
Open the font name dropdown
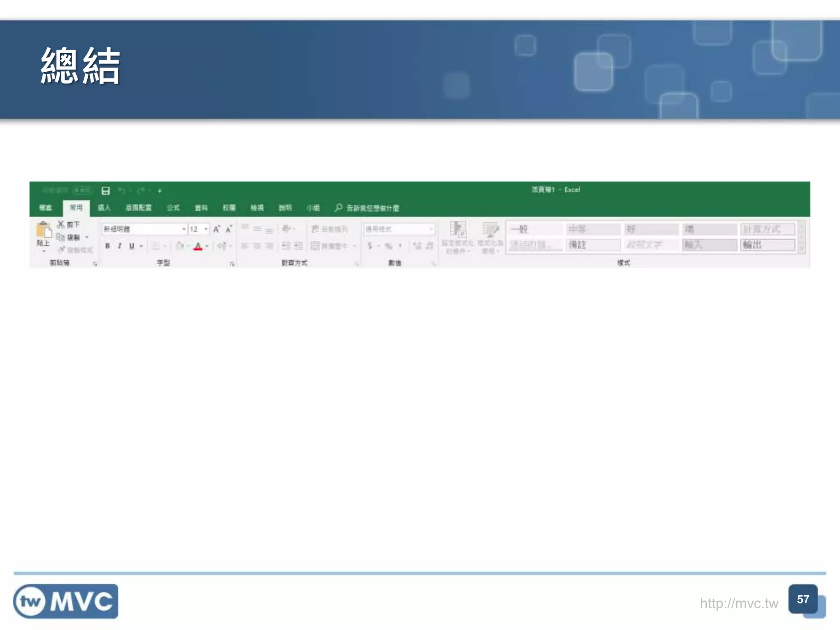(x=184, y=229)
